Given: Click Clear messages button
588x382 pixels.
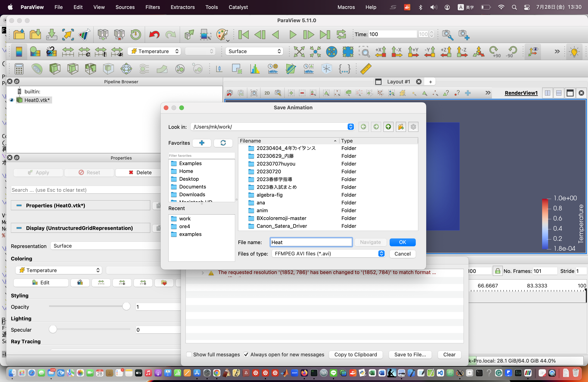Looking at the screenshot, I should click(x=449, y=354).
